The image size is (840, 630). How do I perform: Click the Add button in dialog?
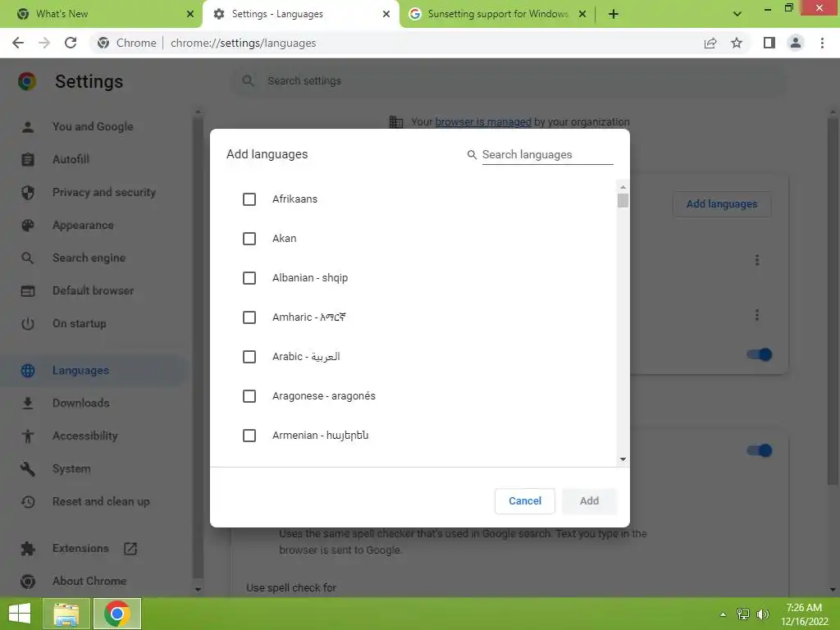coord(589,501)
